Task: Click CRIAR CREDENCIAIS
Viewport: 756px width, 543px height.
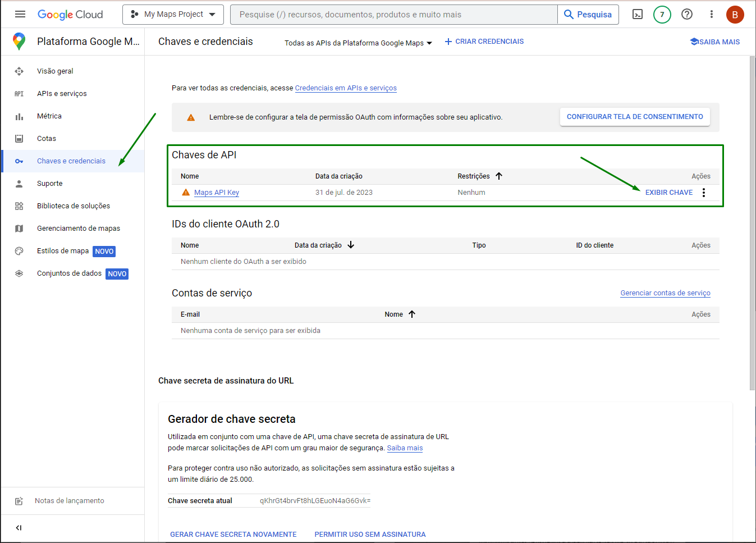Action: pyautogui.click(x=484, y=42)
